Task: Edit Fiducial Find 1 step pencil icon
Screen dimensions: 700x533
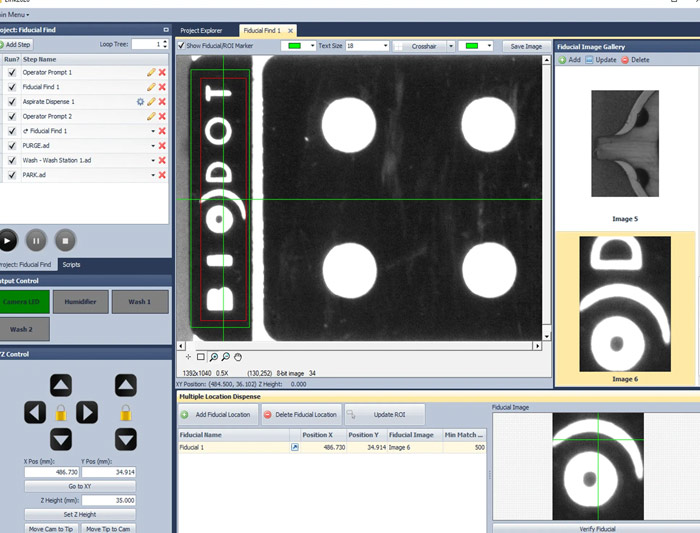Action: tap(151, 87)
